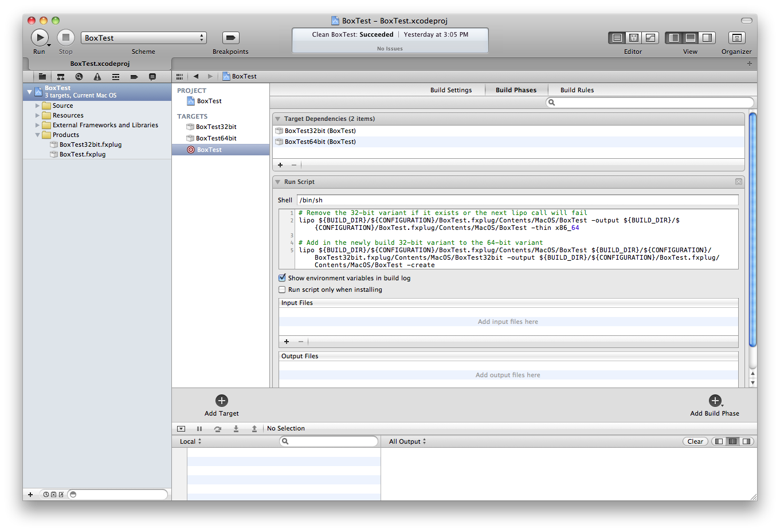This screenshot has width=780, height=532.
Task: Collapse the Run Script section
Action: [278, 182]
